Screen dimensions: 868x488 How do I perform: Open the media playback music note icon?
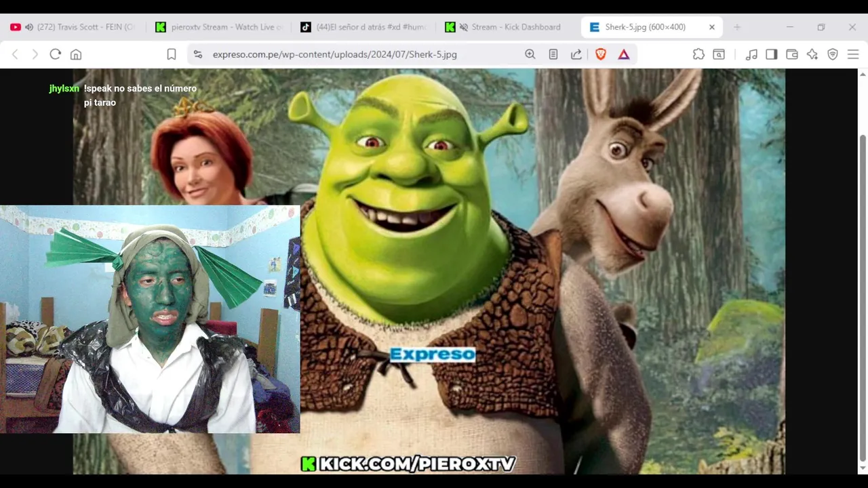click(751, 54)
